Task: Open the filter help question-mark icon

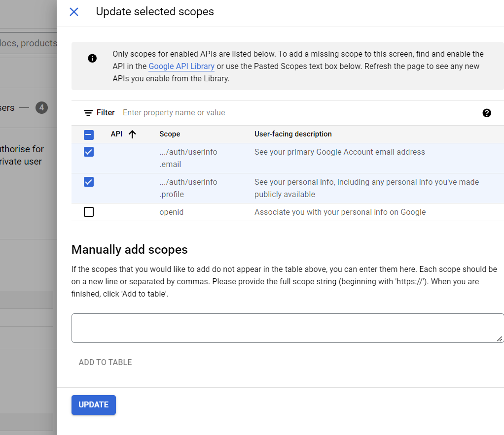Action: tap(487, 113)
